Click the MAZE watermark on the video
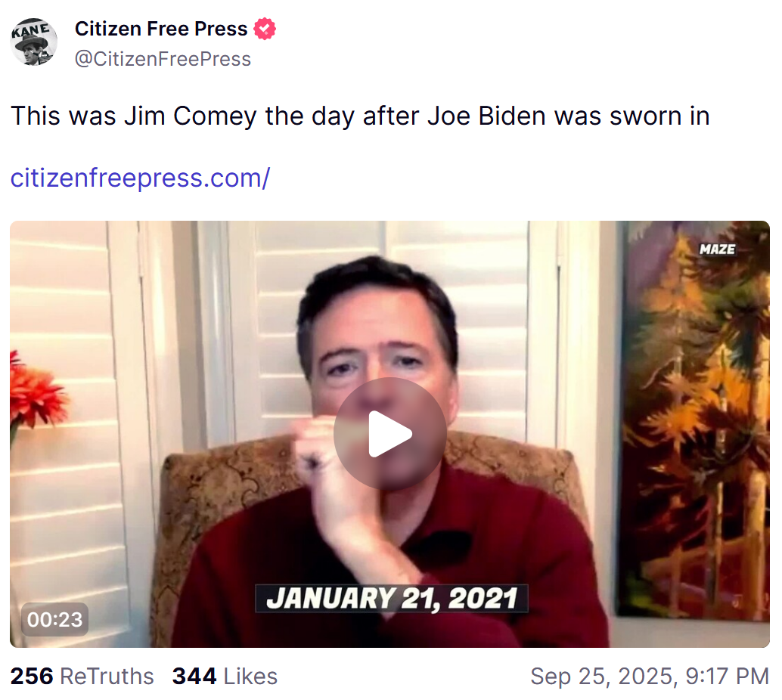 pyautogui.click(x=717, y=249)
